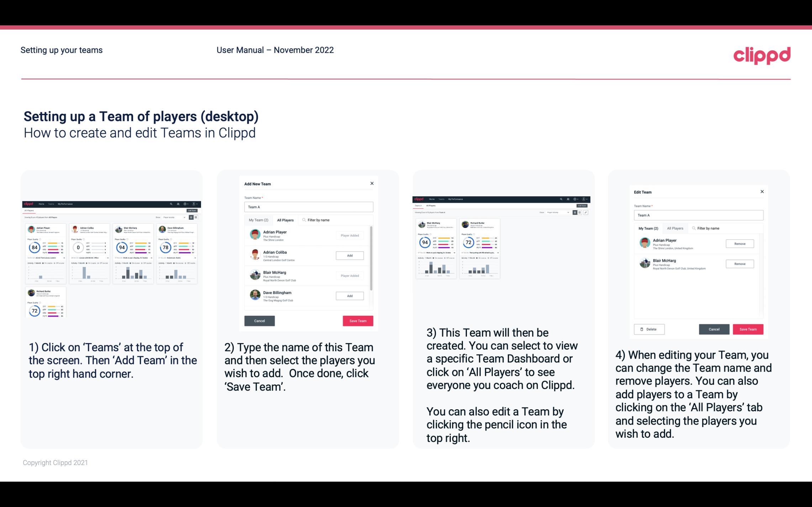Click Save Team button in Add New Team
This screenshot has width=812, height=507.
(x=357, y=320)
